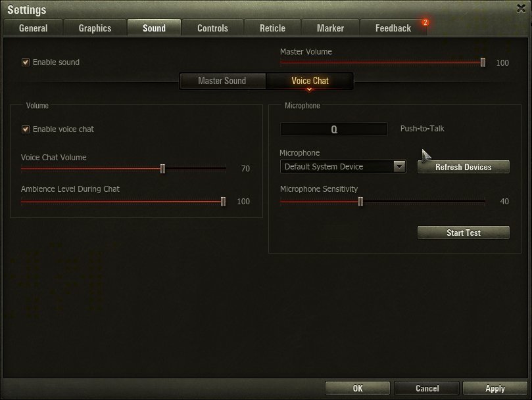Viewport: 532px width, 400px height.
Task: Click the Push-to-Talk key binding field
Action: coord(334,129)
